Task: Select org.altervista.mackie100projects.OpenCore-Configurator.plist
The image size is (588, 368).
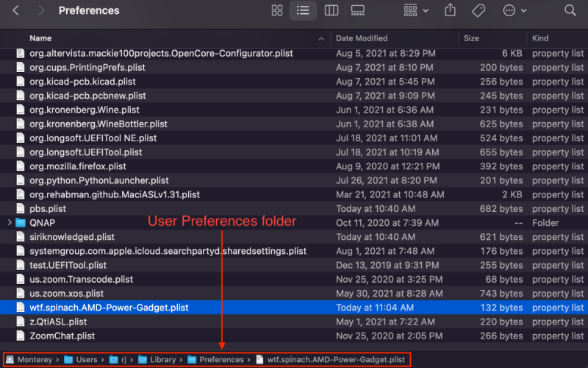Action: click(161, 53)
